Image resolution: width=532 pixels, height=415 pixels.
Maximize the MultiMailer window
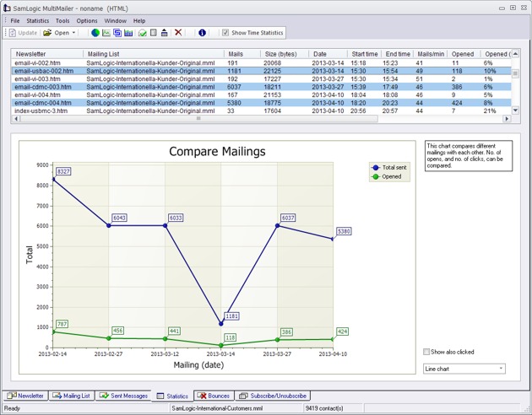pyautogui.click(x=513, y=8)
